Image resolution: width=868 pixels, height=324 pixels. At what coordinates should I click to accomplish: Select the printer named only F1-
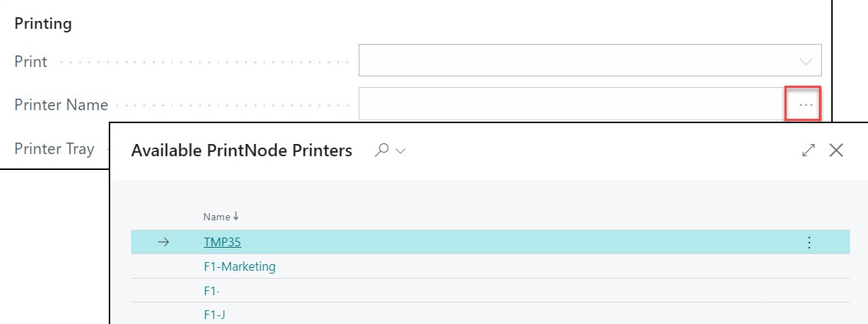coord(212,290)
